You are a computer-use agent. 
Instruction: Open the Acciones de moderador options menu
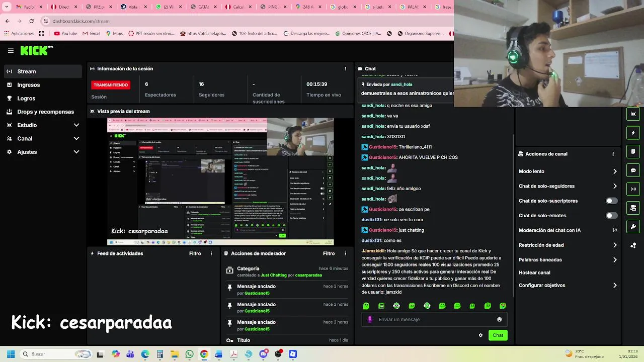coord(345,253)
